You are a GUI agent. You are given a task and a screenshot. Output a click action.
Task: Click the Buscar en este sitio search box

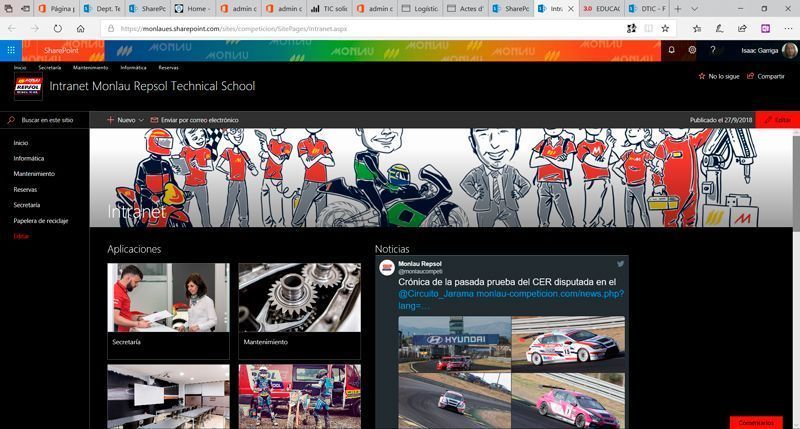pyautogui.click(x=45, y=120)
